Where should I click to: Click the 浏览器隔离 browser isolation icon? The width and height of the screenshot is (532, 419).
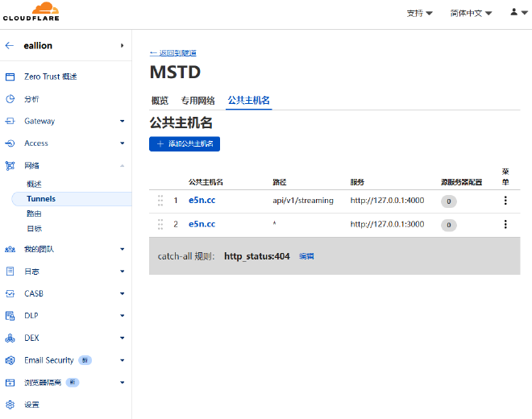(x=10, y=383)
